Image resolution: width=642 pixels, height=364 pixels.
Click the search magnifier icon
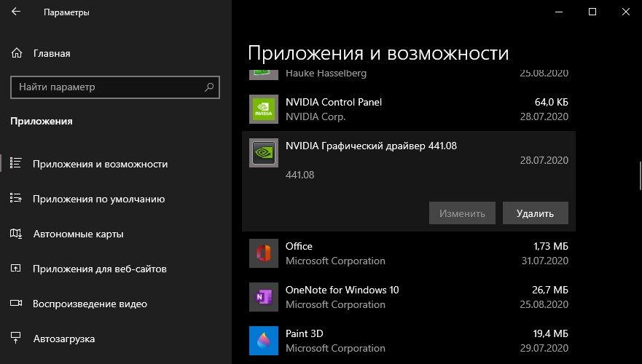point(209,87)
